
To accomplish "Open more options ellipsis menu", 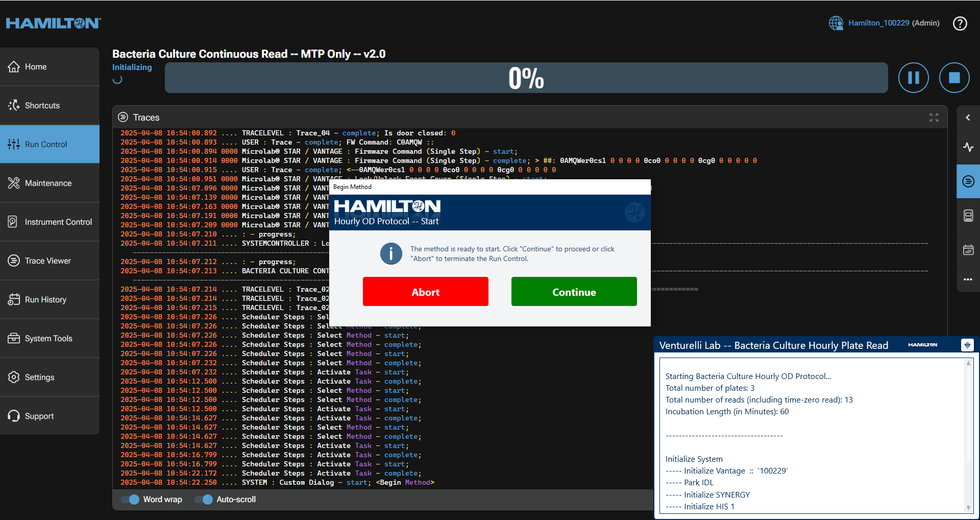I will (968, 279).
